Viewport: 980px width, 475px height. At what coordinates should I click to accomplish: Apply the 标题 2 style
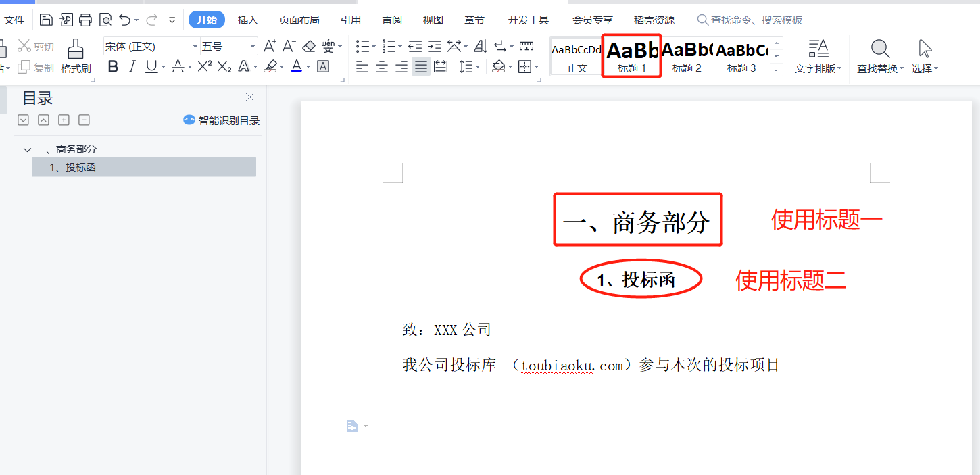click(x=687, y=56)
